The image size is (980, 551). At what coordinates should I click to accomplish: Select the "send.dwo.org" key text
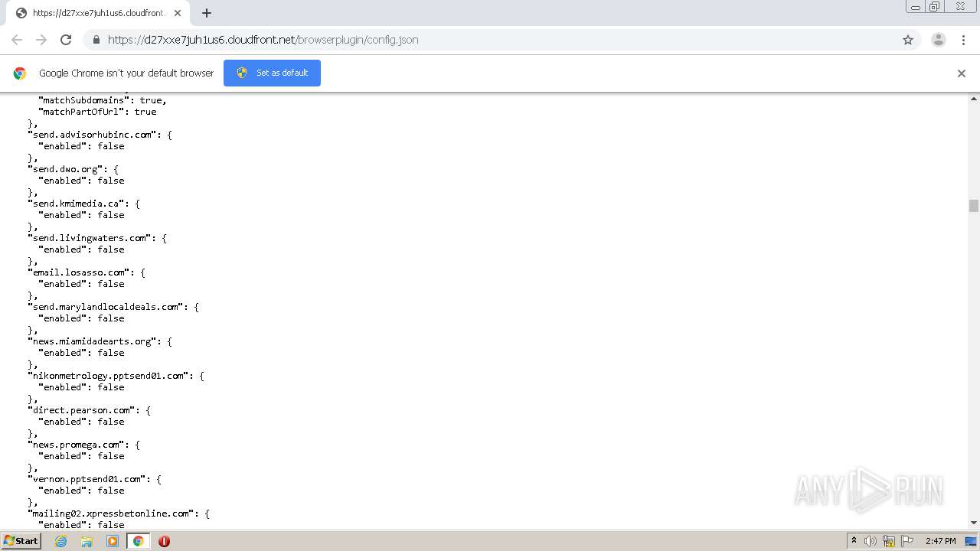tap(66, 169)
